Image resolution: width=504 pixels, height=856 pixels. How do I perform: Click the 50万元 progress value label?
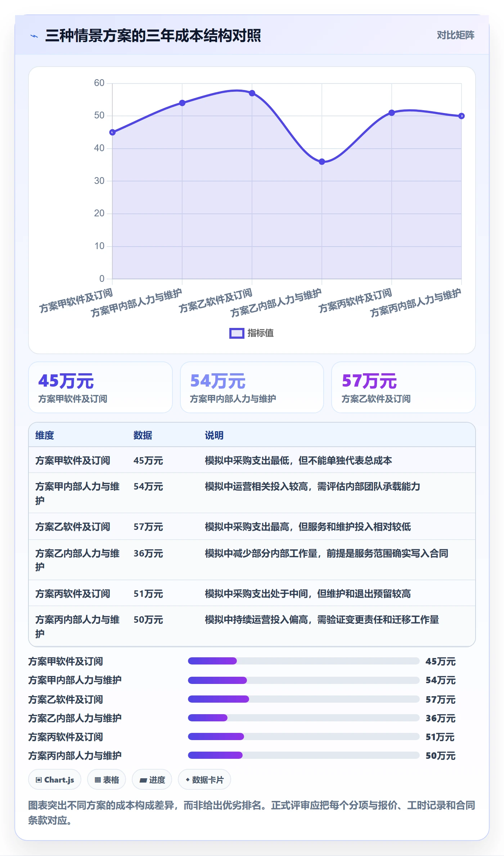(x=440, y=756)
